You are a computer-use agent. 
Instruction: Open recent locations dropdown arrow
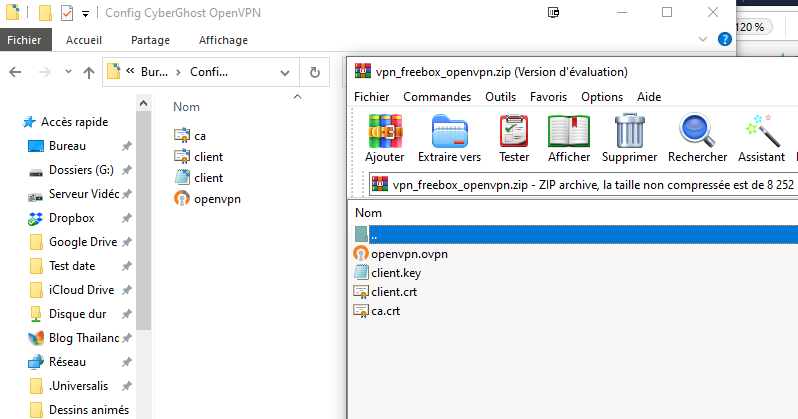(x=68, y=72)
